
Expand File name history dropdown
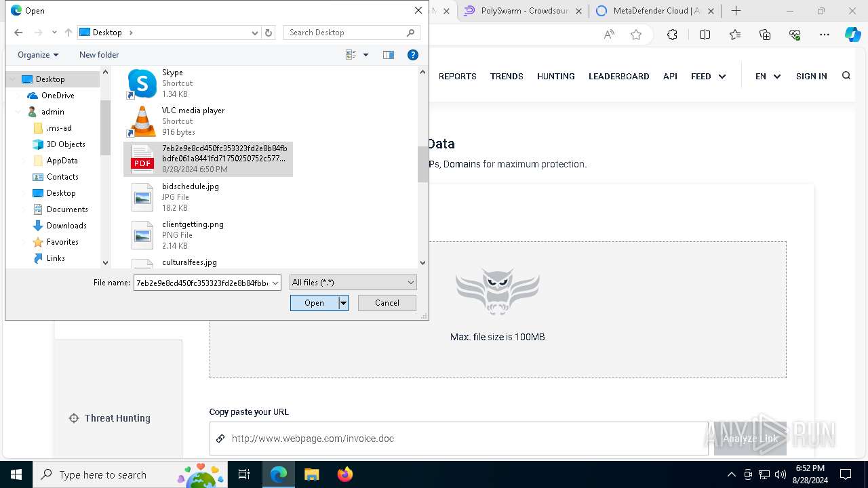(275, 283)
